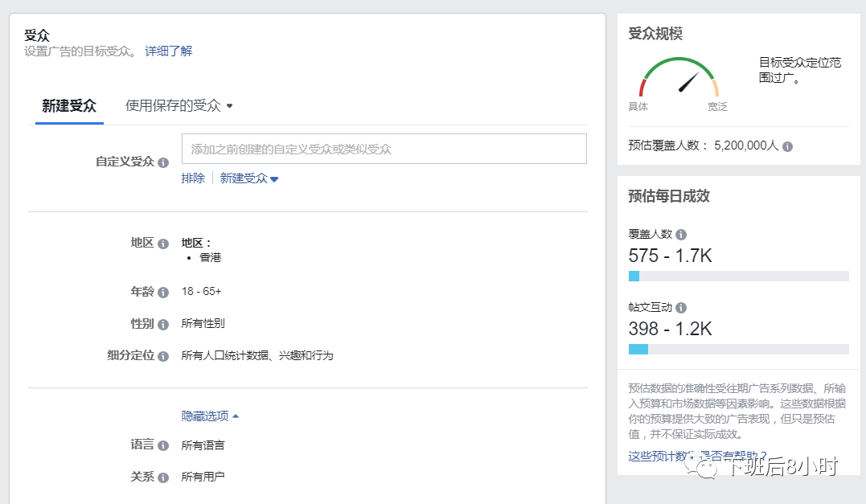The width and height of the screenshot is (866, 504).
Task: Click the info icon beside 覆盖人数
Action: (x=681, y=234)
